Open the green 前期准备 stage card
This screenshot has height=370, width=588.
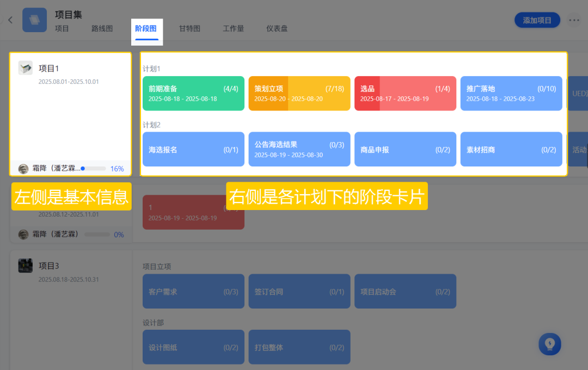coord(193,94)
